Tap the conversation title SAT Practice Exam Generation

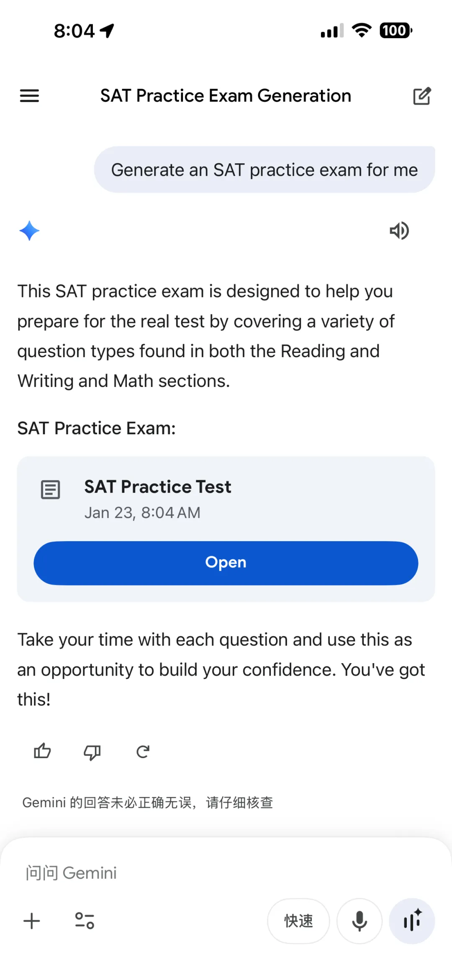[x=226, y=96]
